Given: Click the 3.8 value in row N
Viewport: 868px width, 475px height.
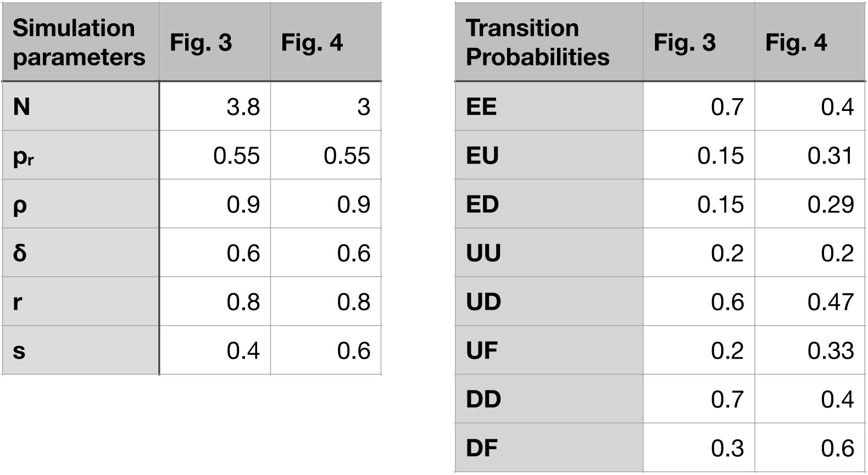Looking at the screenshot, I should pyautogui.click(x=243, y=107).
